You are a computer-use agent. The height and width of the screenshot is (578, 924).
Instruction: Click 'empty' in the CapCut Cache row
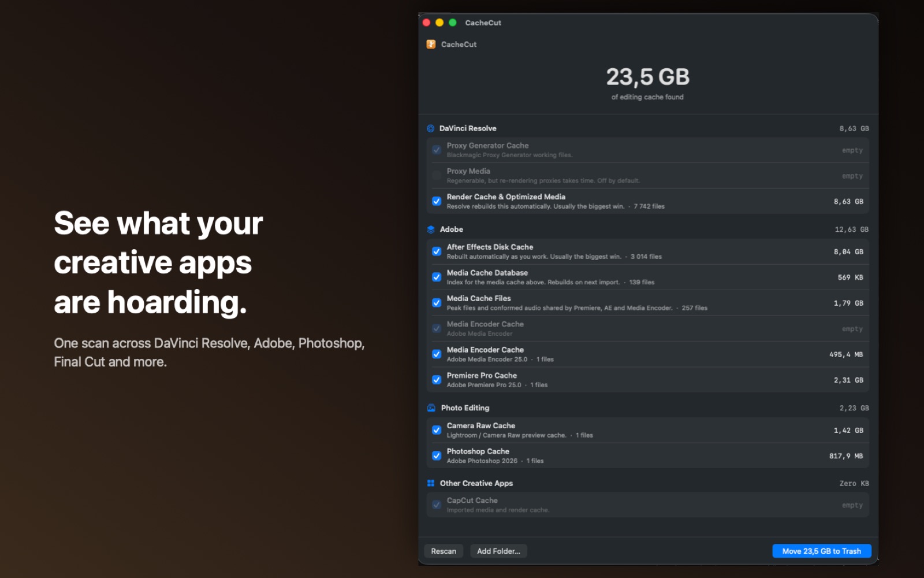point(852,505)
